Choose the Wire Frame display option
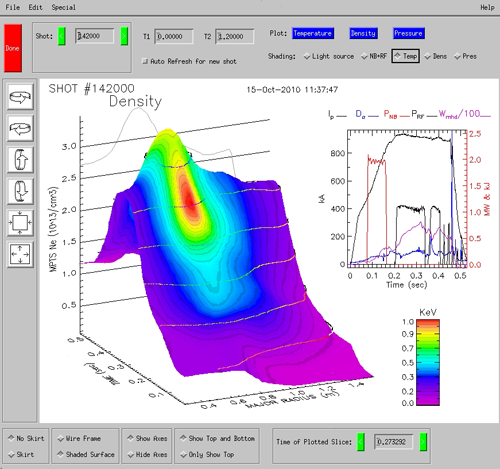Viewport: 500px width, 469px height. [79, 438]
